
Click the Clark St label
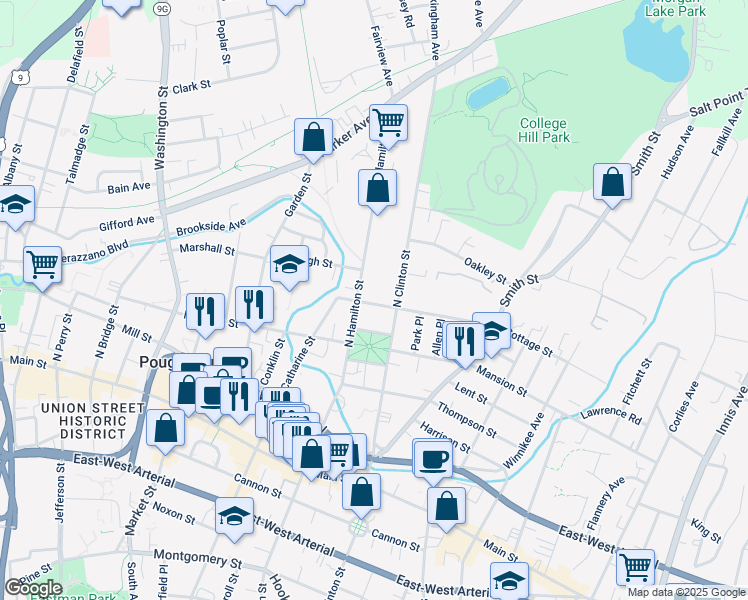191,87
